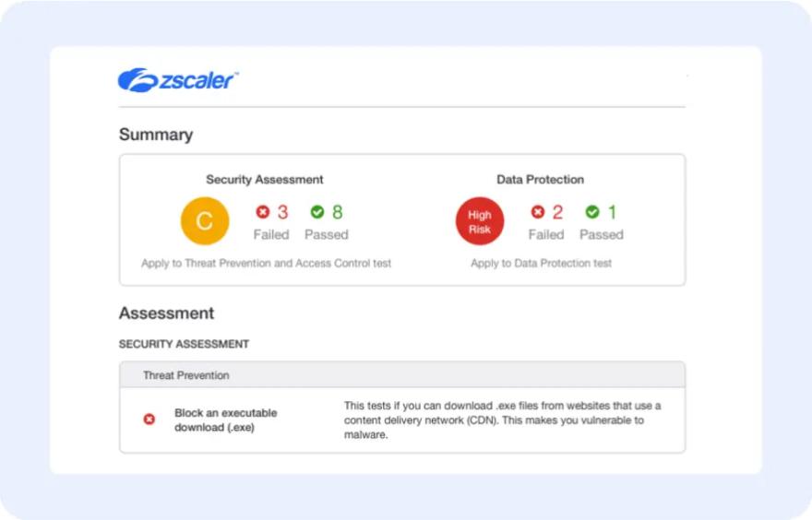The image size is (812, 520).
Task: Click the Security Assessment title in summary
Action: [x=265, y=180]
